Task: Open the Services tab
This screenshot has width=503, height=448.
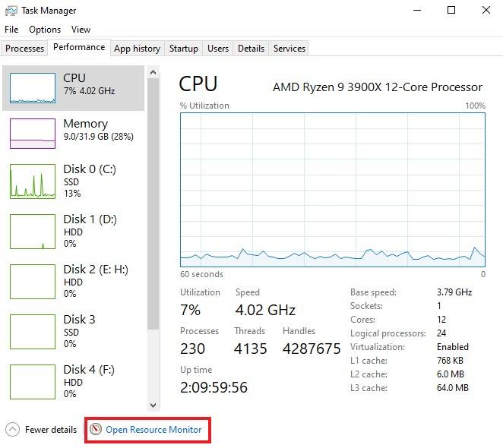Action: click(x=289, y=49)
